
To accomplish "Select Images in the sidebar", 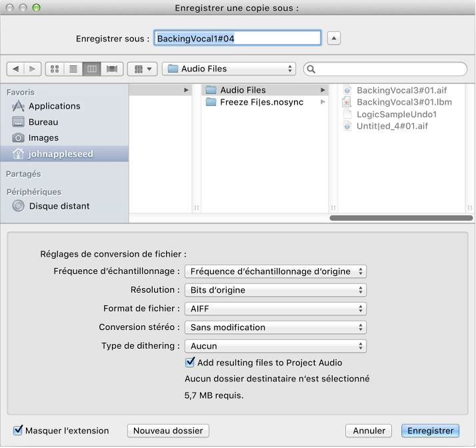I will [65, 138].
